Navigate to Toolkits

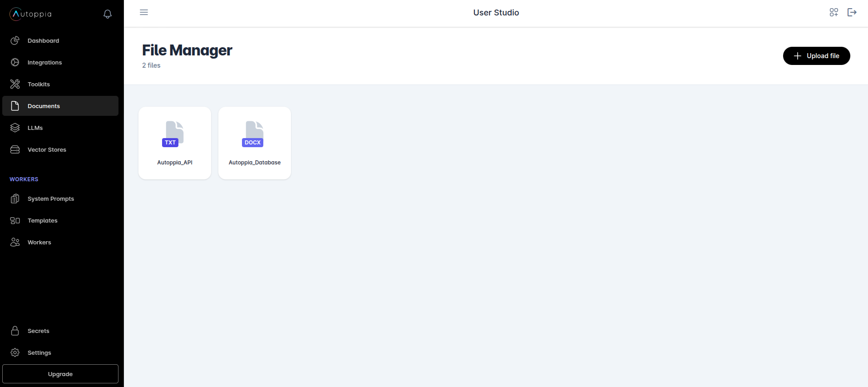click(39, 84)
